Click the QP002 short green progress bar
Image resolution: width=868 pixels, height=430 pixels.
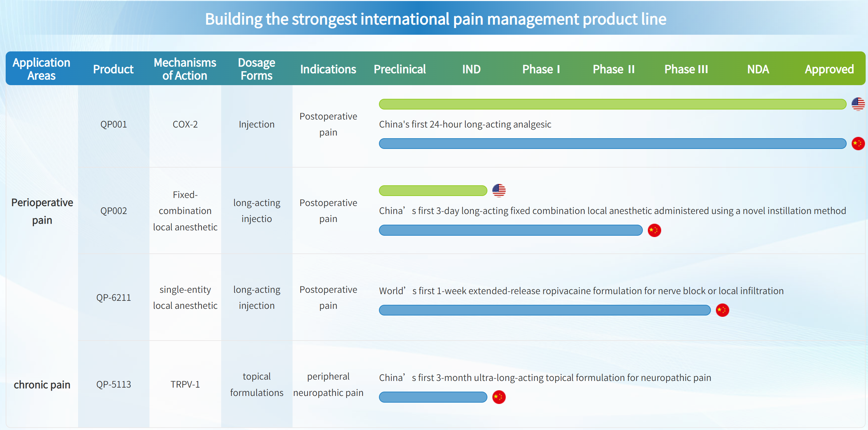coord(433,191)
